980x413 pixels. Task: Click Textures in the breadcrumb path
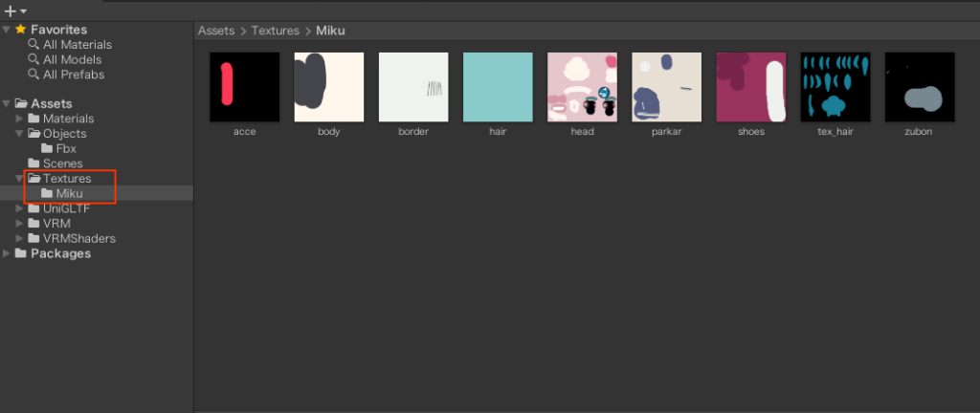pos(275,31)
